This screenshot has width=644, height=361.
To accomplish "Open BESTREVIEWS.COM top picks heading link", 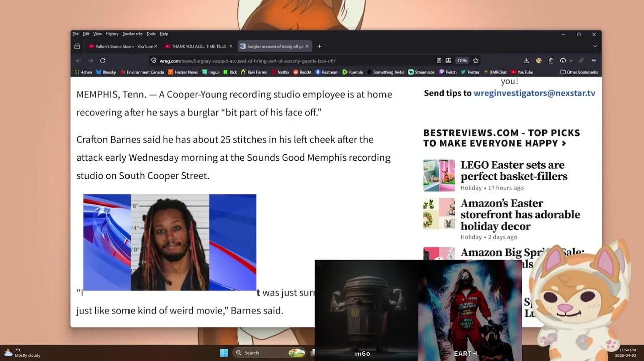I will click(501, 138).
